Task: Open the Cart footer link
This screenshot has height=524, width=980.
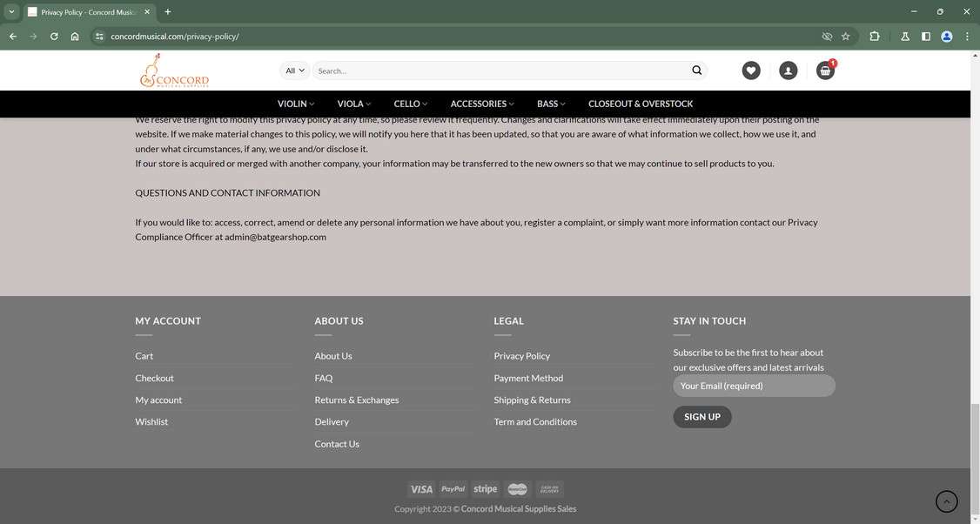Action: (x=144, y=356)
